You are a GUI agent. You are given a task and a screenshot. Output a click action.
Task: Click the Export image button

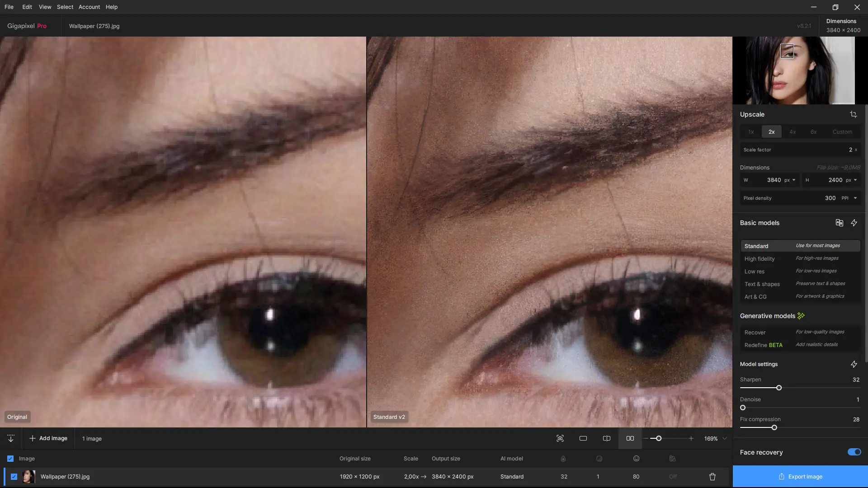800,477
